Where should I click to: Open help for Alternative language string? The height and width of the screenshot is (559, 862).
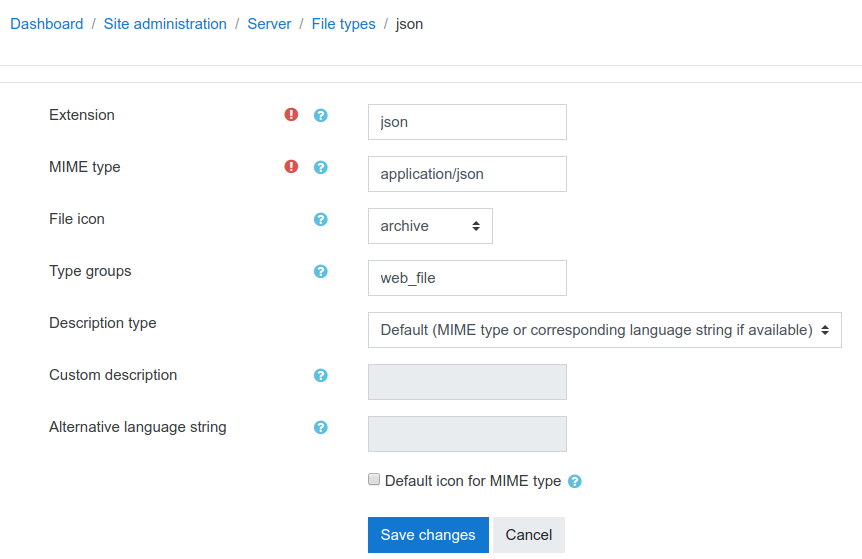point(321,428)
